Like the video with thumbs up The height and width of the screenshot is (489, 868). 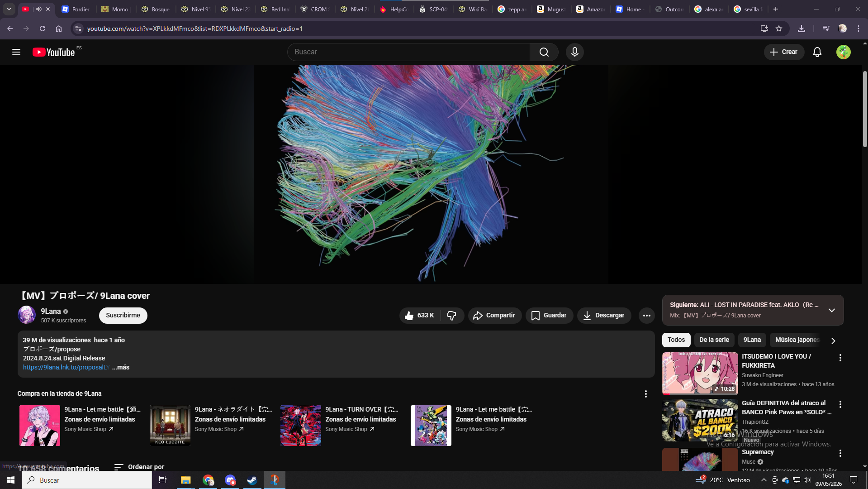point(419,316)
